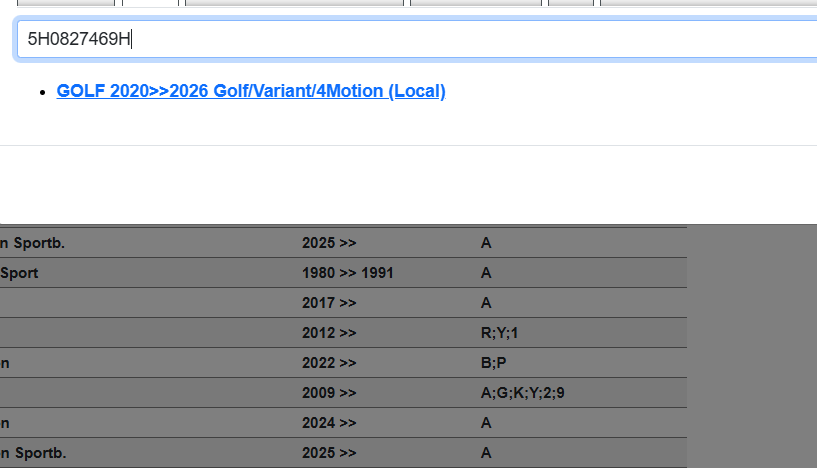The width and height of the screenshot is (817, 468).
Task: Open the GOLF 2020>>2026 Golf/Variant/4Motion (Local) link
Action: (251, 91)
